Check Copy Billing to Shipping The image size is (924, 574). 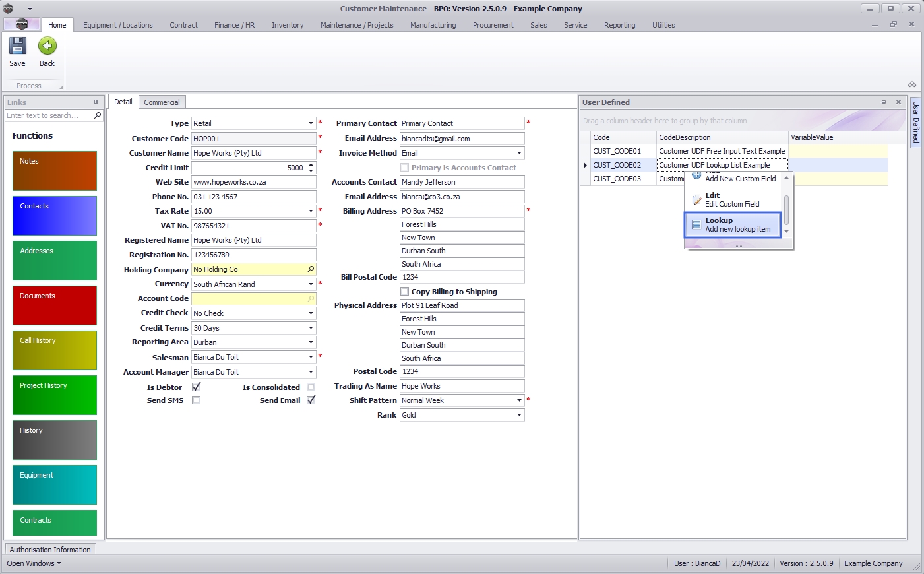coord(405,292)
